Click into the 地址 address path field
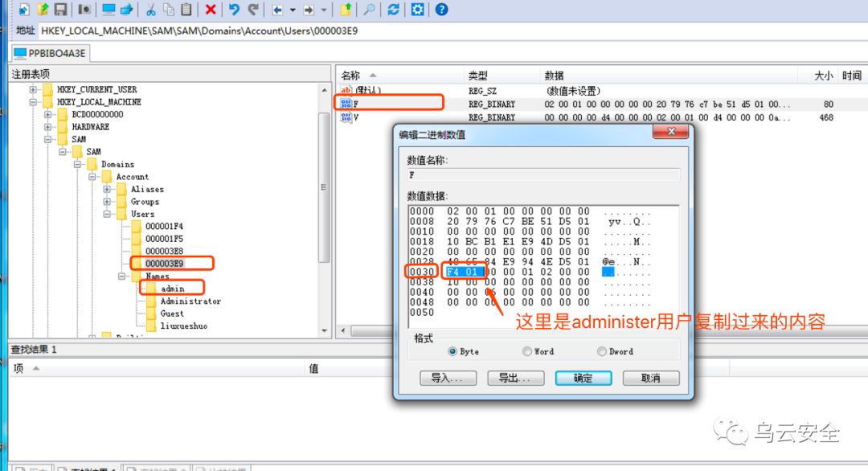The image size is (868, 471). click(x=452, y=31)
